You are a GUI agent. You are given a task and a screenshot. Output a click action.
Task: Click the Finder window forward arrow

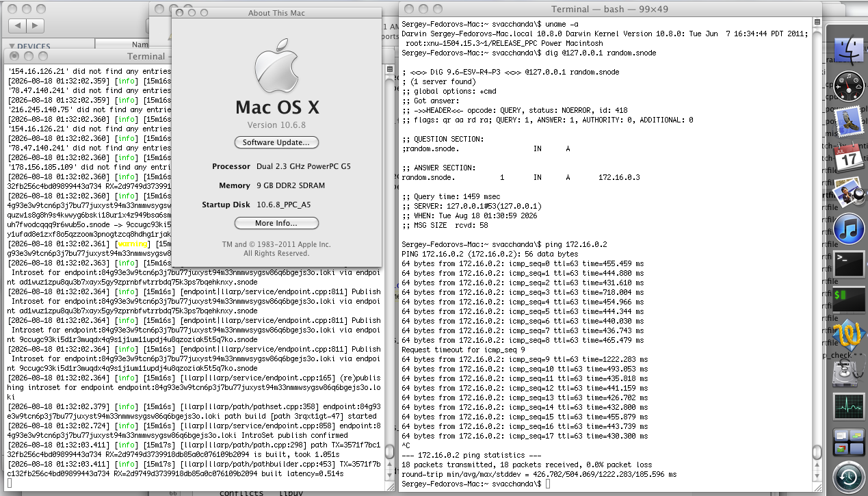tap(36, 25)
